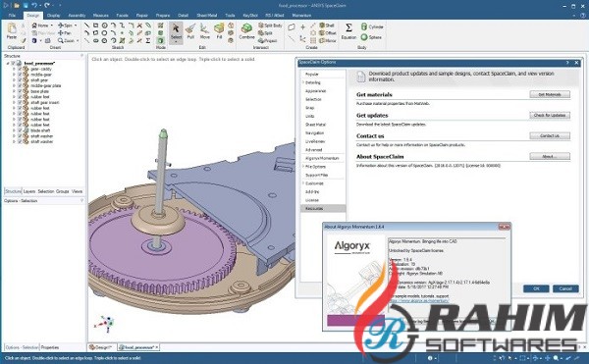Screen dimensions: 589x364
Task: Toggle the shaft gear insert checkbox
Action: pyautogui.click(x=20, y=102)
